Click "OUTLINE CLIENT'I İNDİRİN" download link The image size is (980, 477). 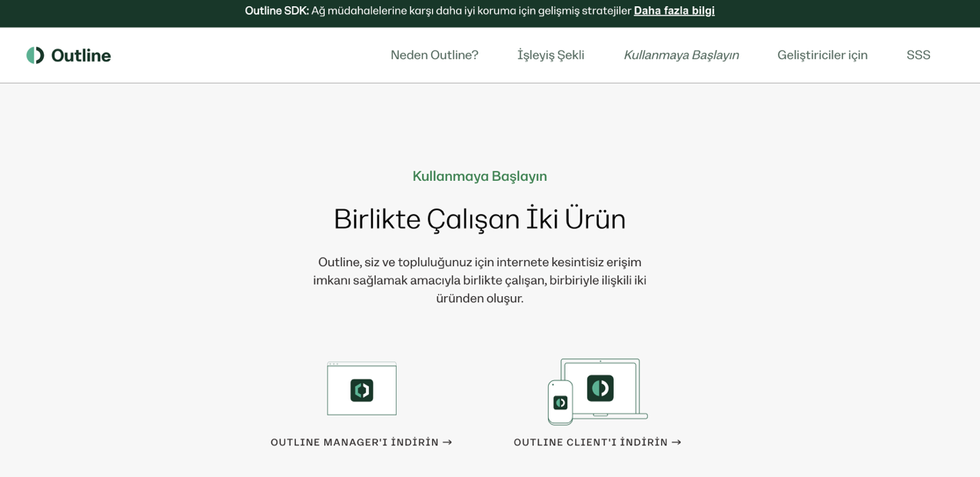point(597,442)
